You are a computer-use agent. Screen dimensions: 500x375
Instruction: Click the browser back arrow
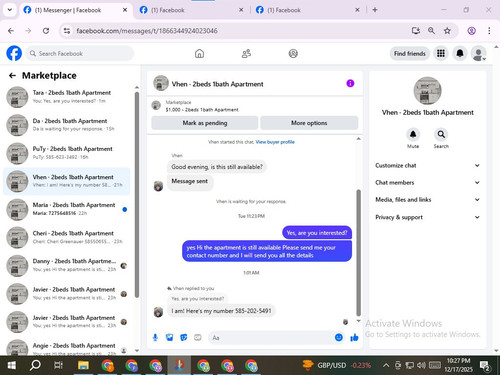click(x=11, y=31)
